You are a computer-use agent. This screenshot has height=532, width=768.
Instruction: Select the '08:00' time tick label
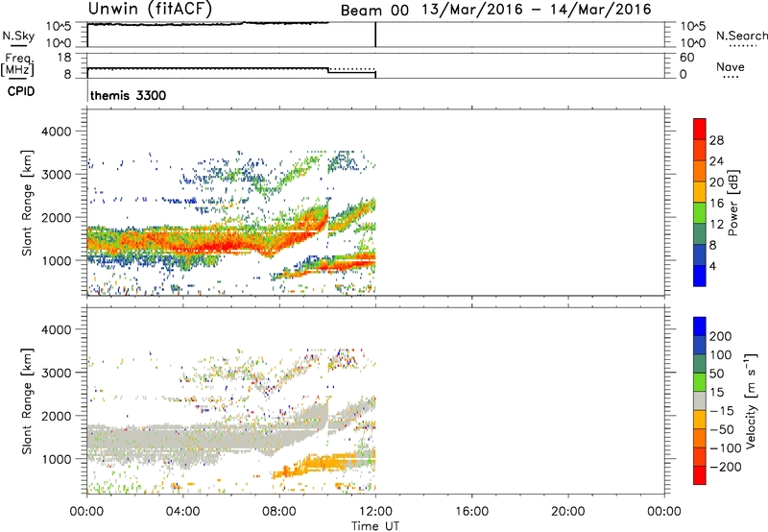click(x=278, y=512)
